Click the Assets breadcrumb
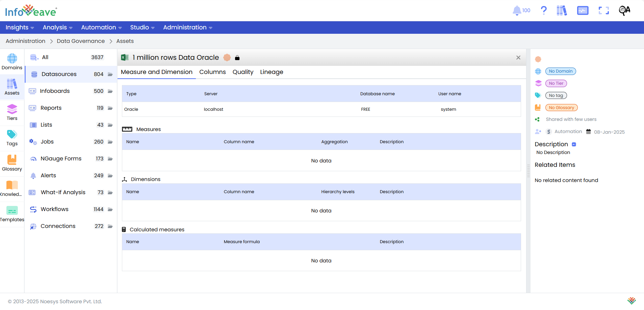 tap(125, 41)
